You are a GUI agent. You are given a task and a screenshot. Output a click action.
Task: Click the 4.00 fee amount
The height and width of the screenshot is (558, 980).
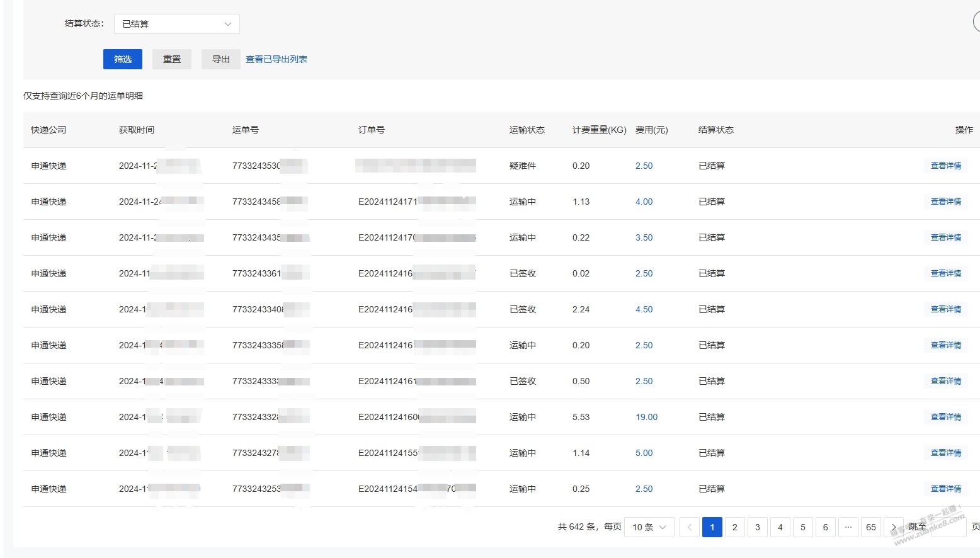coord(644,202)
